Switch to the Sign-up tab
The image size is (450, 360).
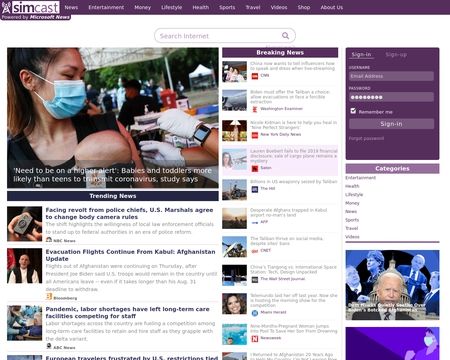396,55
